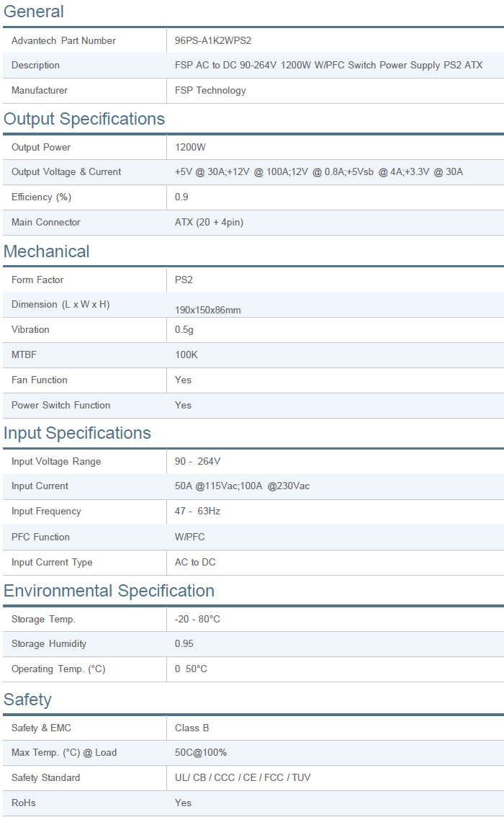Viewport: 504px width, 817px height.
Task: Select the 90 - 264V input voltage value
Action: click(x=197, y=461)
